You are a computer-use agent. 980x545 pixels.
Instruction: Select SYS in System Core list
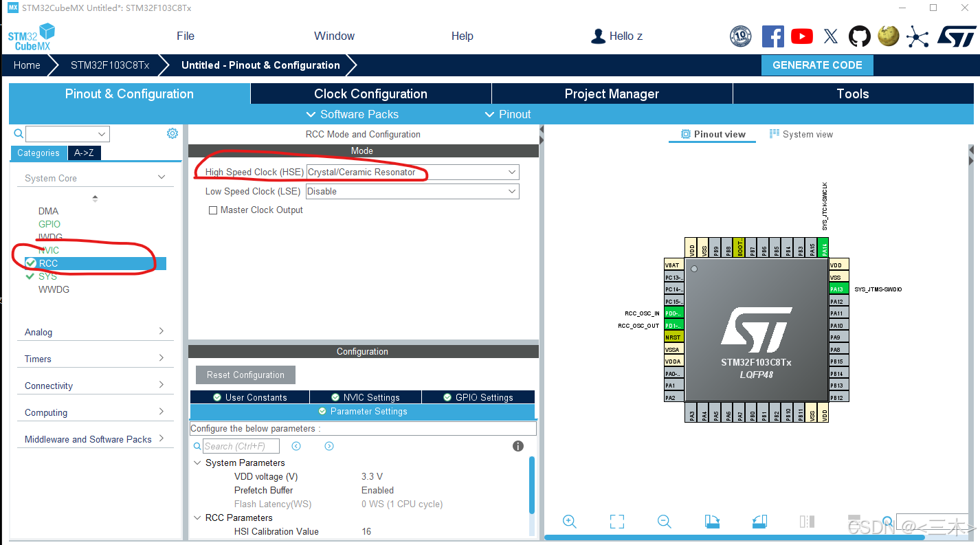point(47,276)
